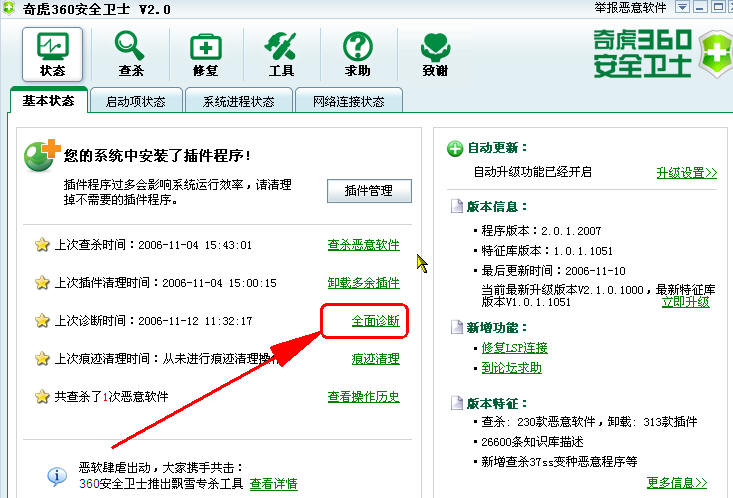Click the 26600条知识库描述 text
The width and height of the screenshot is (733, 498).
click(x=532, y=442)
